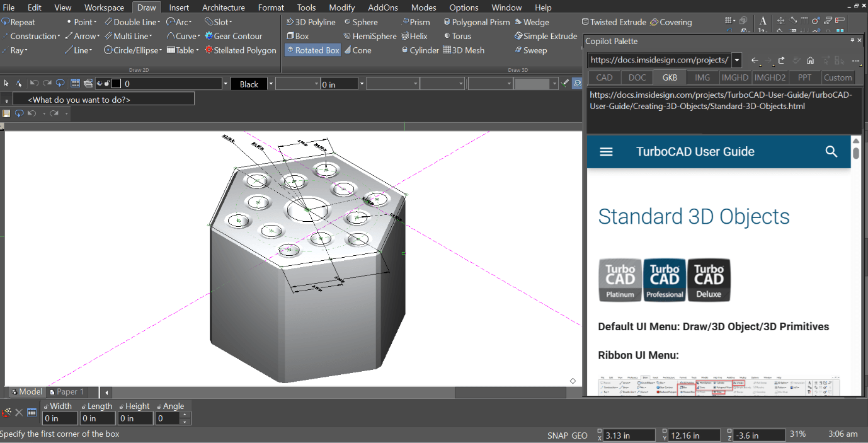
Task: Open the Curve tool dropdown
Action: [x=198, y=36]
